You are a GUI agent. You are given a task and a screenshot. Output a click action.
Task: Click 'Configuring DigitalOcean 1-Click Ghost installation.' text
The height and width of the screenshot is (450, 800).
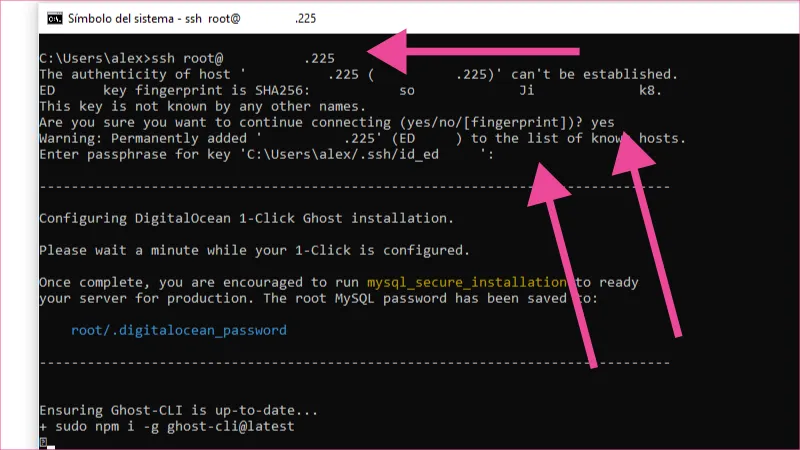246,218
